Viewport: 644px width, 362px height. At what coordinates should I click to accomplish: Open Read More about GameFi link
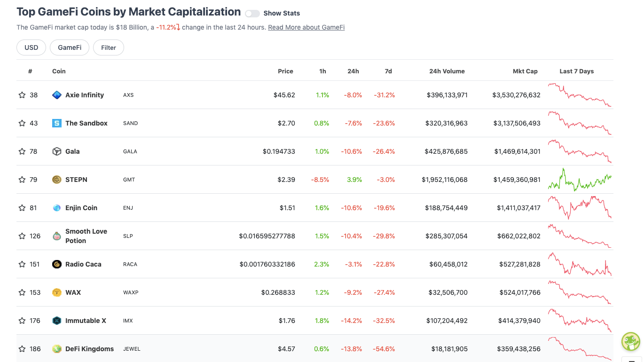(x=306, y=27)
